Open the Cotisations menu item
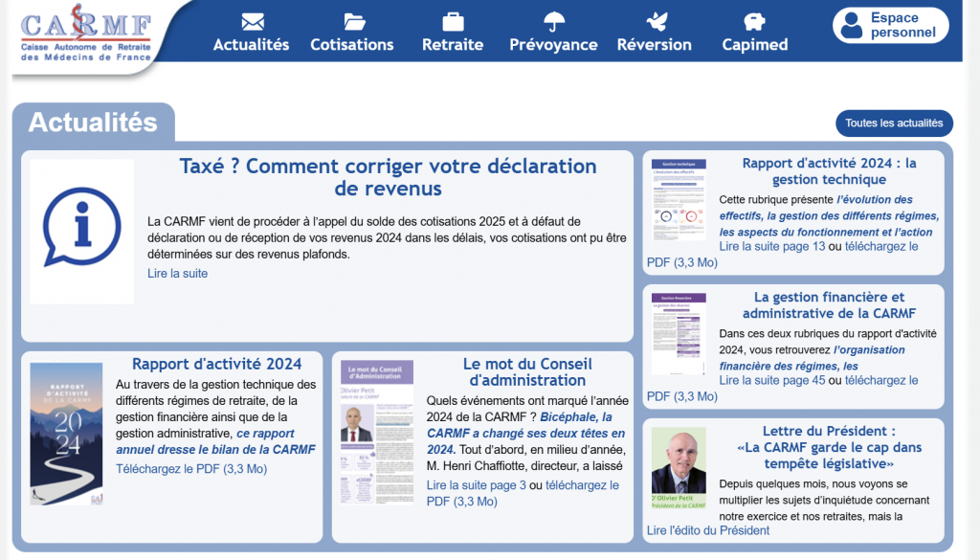 [352, 44]
